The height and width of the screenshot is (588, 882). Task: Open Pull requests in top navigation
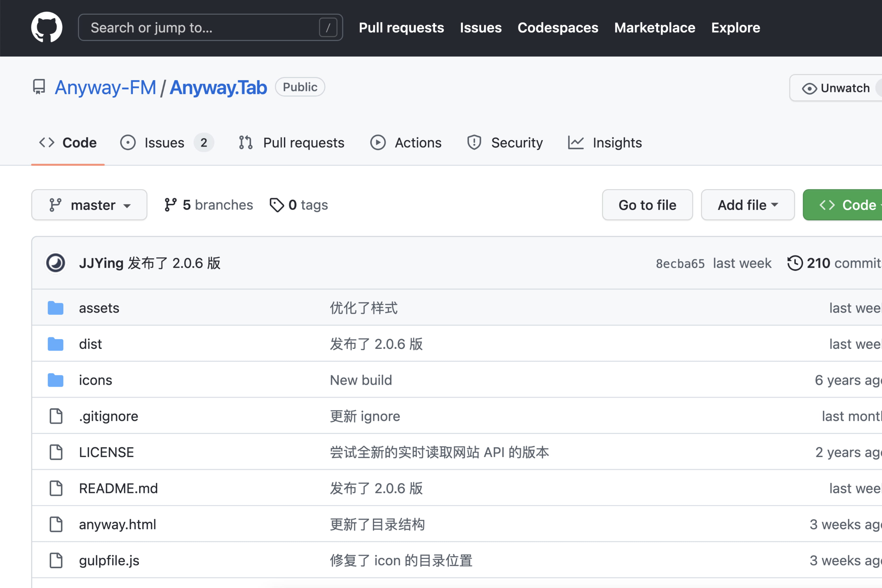coord(401,27)
